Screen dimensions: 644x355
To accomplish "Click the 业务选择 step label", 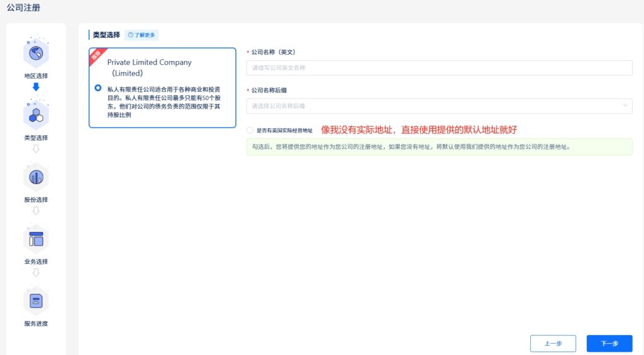I will tap(36, 262).
